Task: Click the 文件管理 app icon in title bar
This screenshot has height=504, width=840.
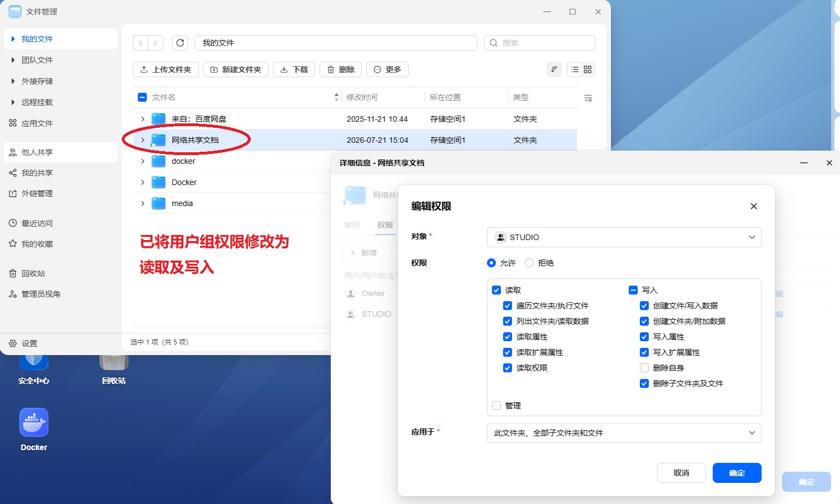Action: (15, 12)
